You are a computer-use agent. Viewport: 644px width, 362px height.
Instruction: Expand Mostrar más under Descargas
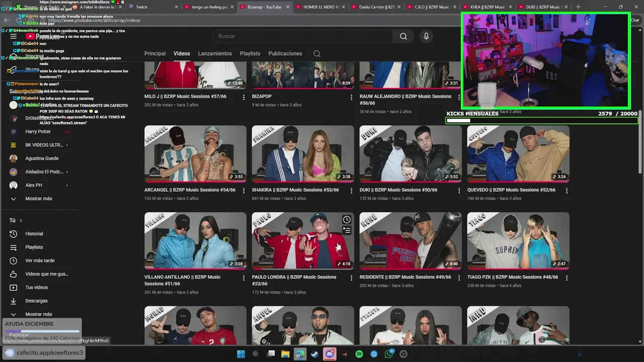pos(39,314)
